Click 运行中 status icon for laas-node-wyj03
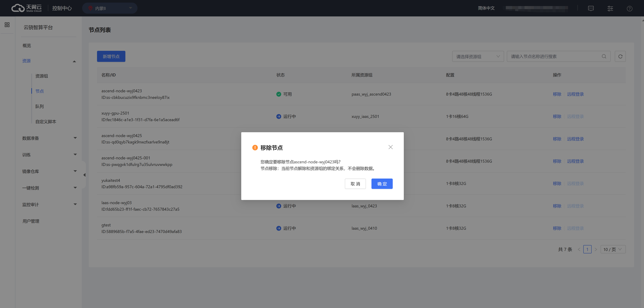The height and width of the screenshot is (308, 644). coord(278,206)
